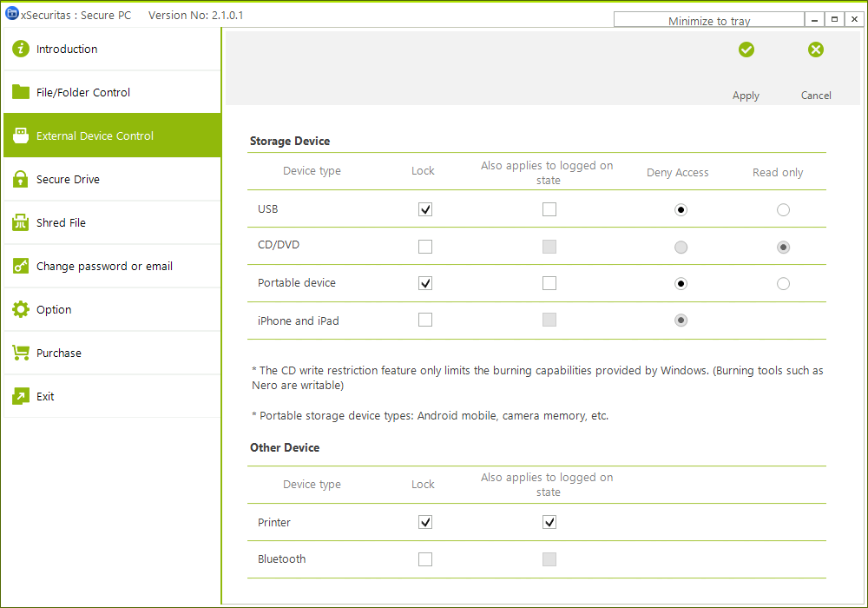Click iPhone and iPad logged on state checkbox
The image size is (868, 608).
click(x=549, y=320)
